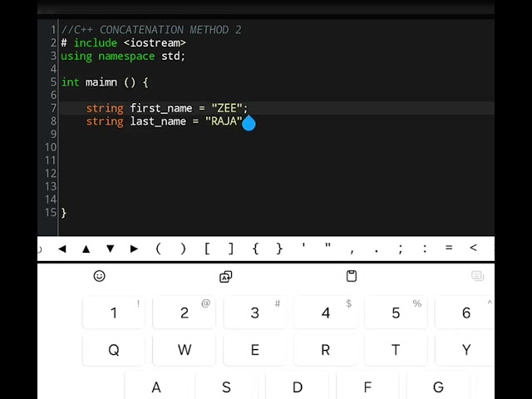Insert an opening curly brace
Screen dimensions: 532x399
click(x=255, y=249)
